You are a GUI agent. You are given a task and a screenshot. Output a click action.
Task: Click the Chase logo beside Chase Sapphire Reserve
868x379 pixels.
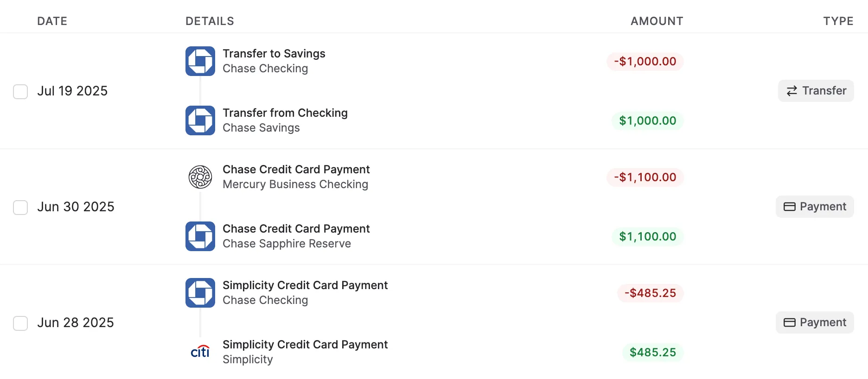click(x=200, y=236)
